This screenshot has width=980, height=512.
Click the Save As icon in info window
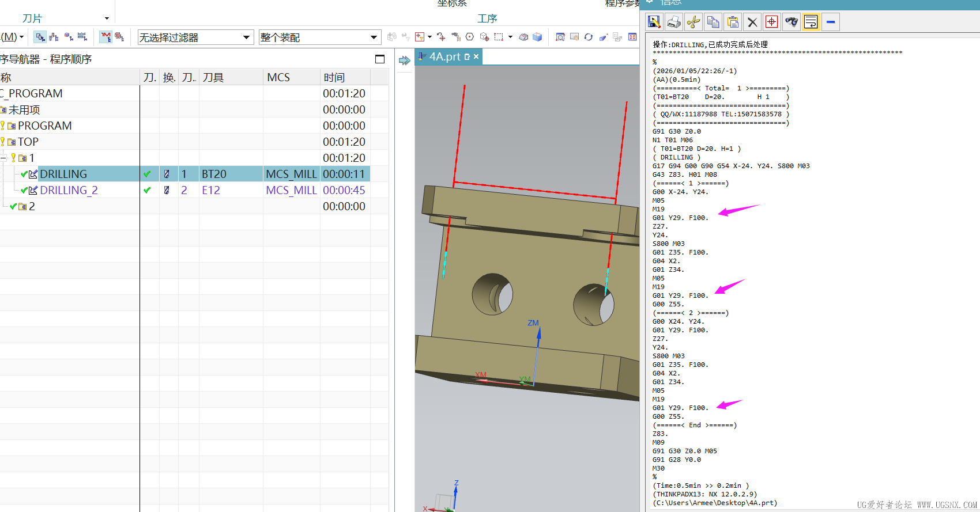click(x=654, y=22)
